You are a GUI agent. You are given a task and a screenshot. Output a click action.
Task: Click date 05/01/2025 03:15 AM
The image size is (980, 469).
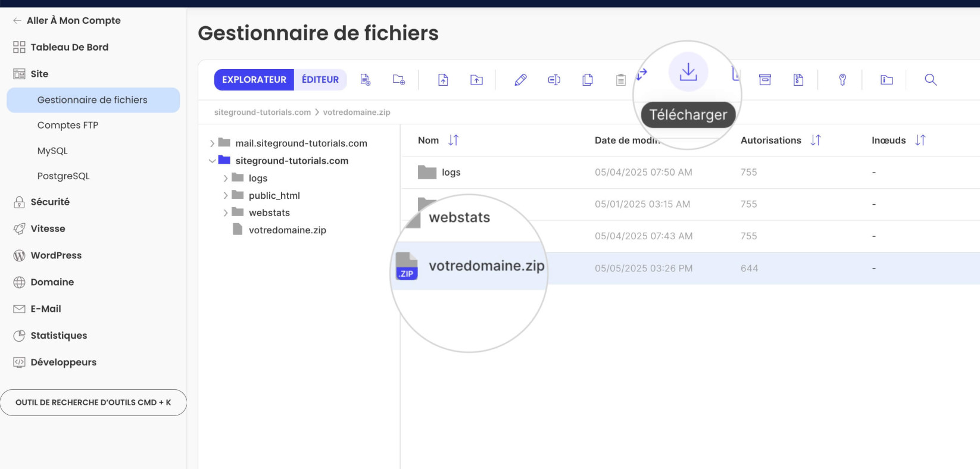642,204
